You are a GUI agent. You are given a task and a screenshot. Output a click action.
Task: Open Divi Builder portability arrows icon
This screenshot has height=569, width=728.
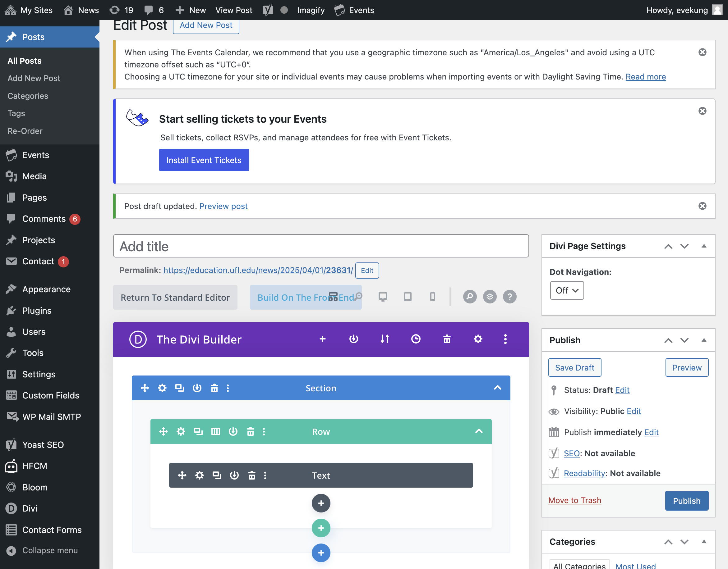click(385, 339)
